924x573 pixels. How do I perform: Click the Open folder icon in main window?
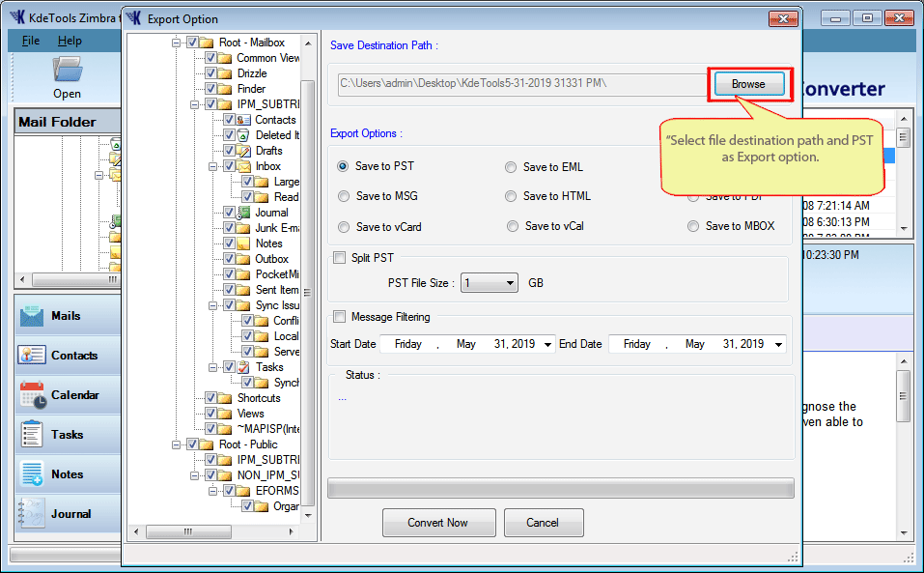[68, 70]
